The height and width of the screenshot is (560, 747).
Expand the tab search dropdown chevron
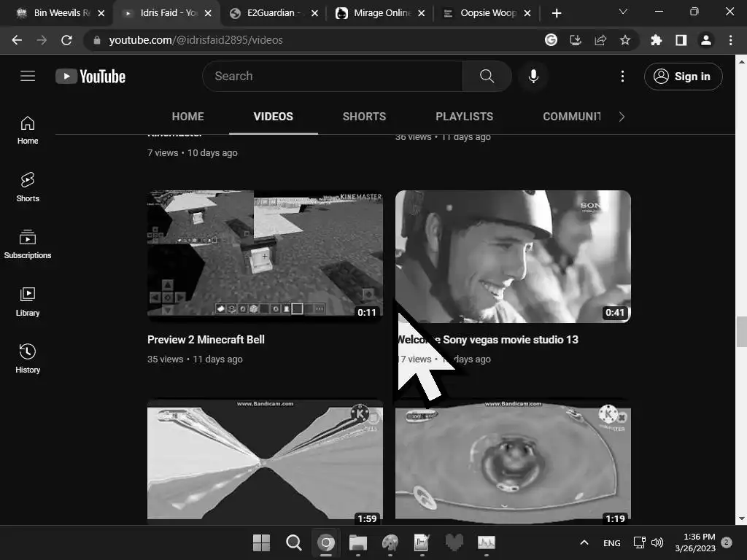point(623,12)
